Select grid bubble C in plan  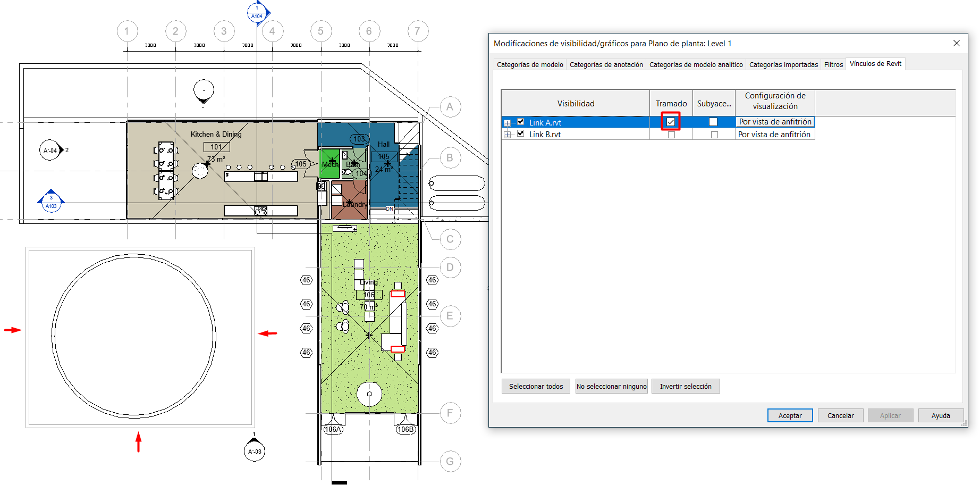point(450,239)
